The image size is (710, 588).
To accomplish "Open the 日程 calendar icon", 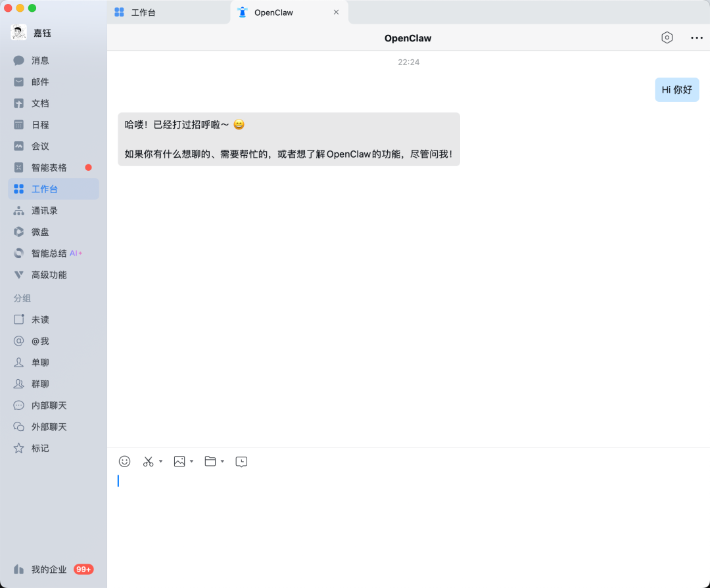I will coord(40,124).
